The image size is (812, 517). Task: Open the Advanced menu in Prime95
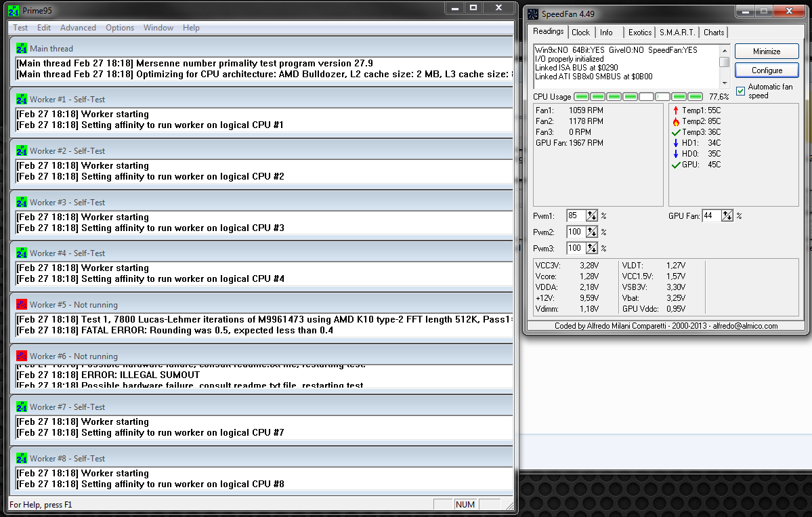pyautogui.click(x=78, y=28)
